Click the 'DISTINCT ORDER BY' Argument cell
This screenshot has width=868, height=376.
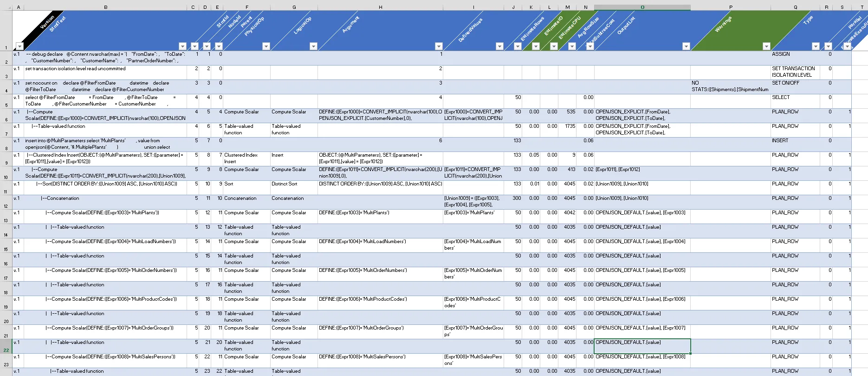(x=381, y=188)
